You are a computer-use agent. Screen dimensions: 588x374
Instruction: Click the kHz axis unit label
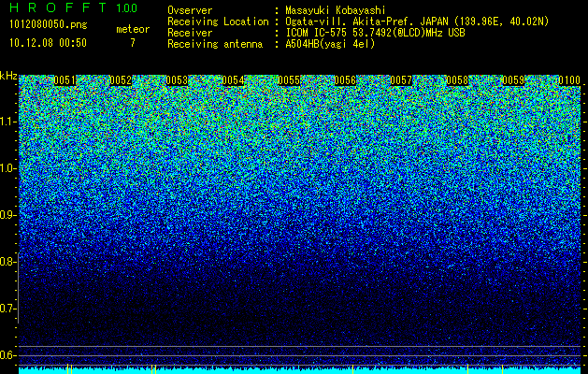coord(8,76)
